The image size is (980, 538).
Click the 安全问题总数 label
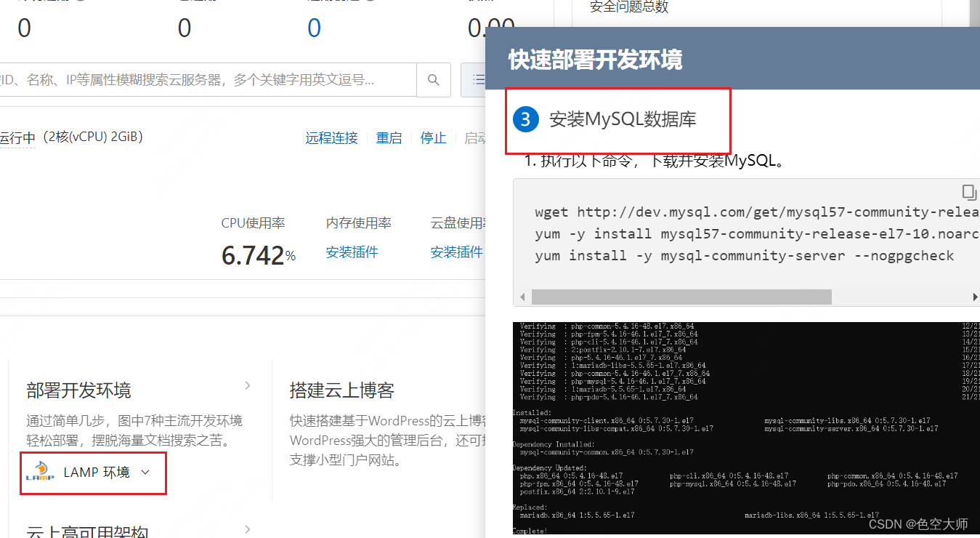(629, 7)
